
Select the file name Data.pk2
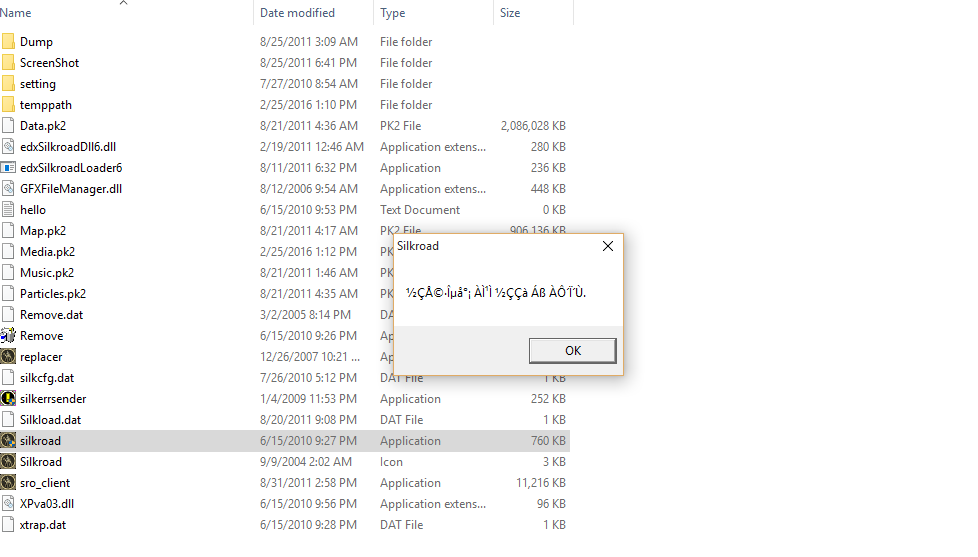coord(43,126)
